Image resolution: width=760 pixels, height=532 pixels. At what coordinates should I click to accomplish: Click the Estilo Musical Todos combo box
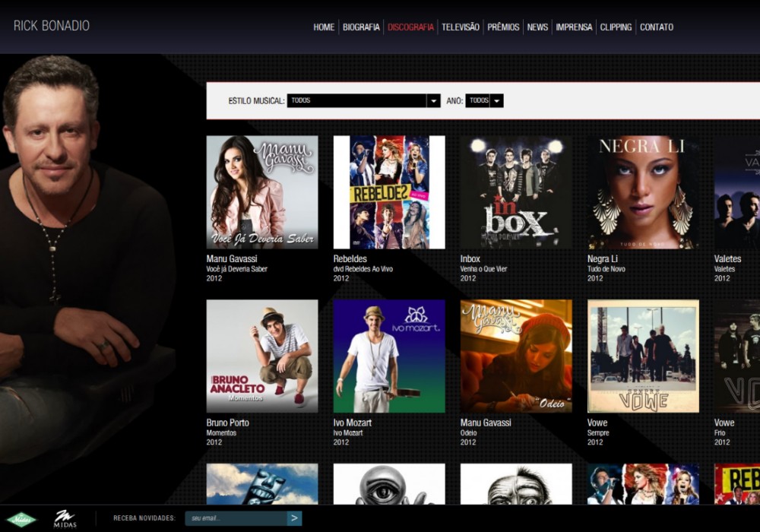(x=356, y=100)
